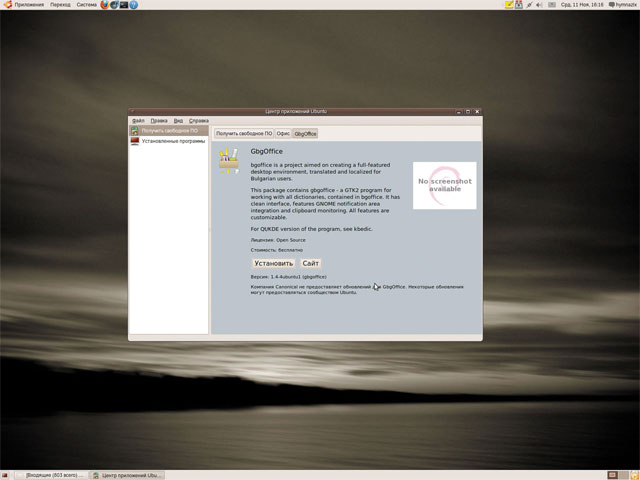Open the terminal launcher in top panel
640x480 pixels.
[x=124, y=5]
